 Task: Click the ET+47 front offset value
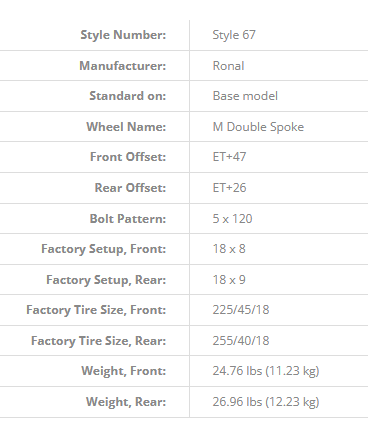pyautogui.click(x=229, y=157)
